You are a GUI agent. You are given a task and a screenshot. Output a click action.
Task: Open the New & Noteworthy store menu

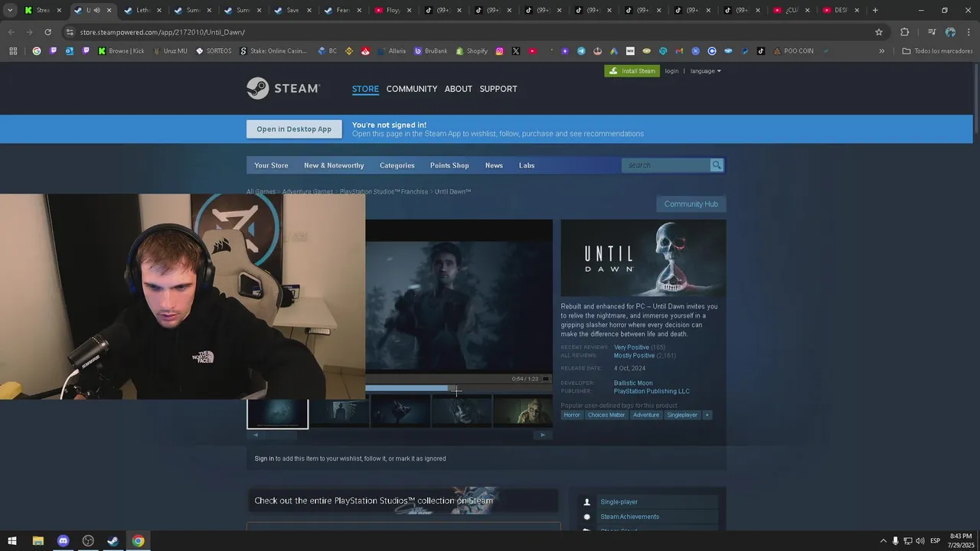tap(334, 165)
